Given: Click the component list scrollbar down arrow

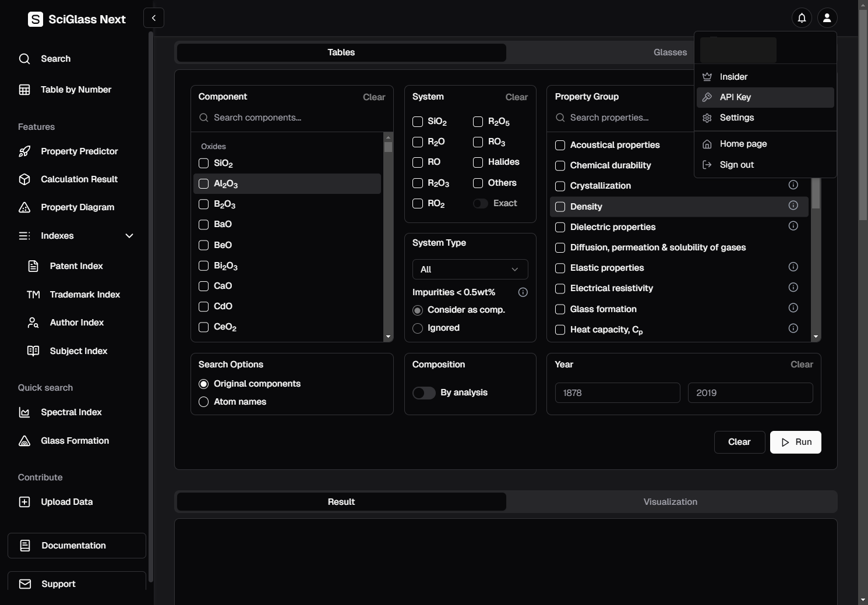Looking at the screenshot, I should (x=388, y=337).
